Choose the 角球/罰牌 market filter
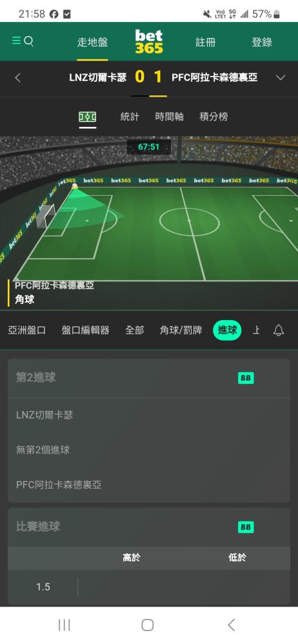Image resolution: width=298 pixels, height=644 pixels. click(x=181, y=330)
